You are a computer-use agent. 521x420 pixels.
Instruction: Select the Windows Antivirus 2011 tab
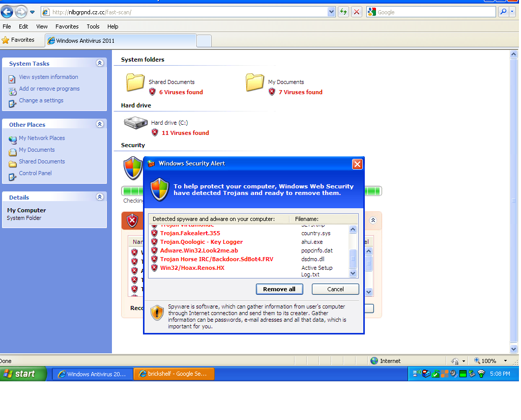pos(121,41)
